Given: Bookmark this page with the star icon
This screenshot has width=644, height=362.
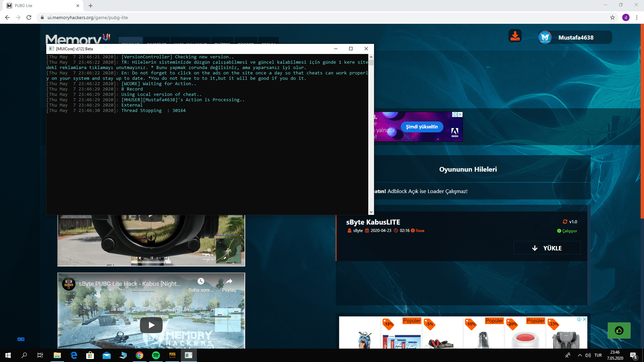Looking at the screenshot, I should click(612, 17).
